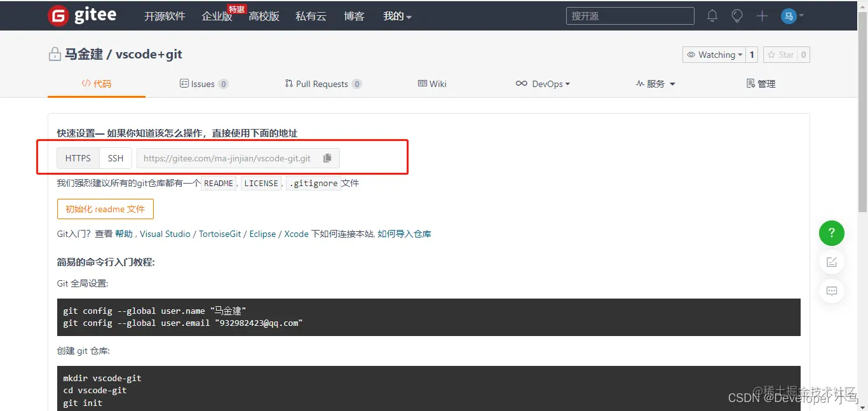The image size is (868, 411).
Task: Click the git config user.name command line
Action: [154, 311]
